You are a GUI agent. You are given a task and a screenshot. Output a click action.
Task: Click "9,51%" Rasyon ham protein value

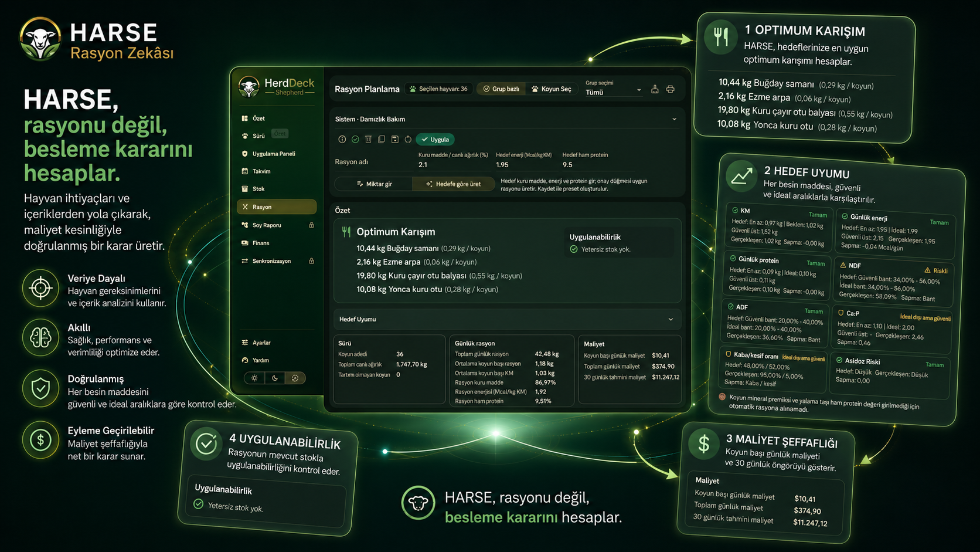pos(543,401)
